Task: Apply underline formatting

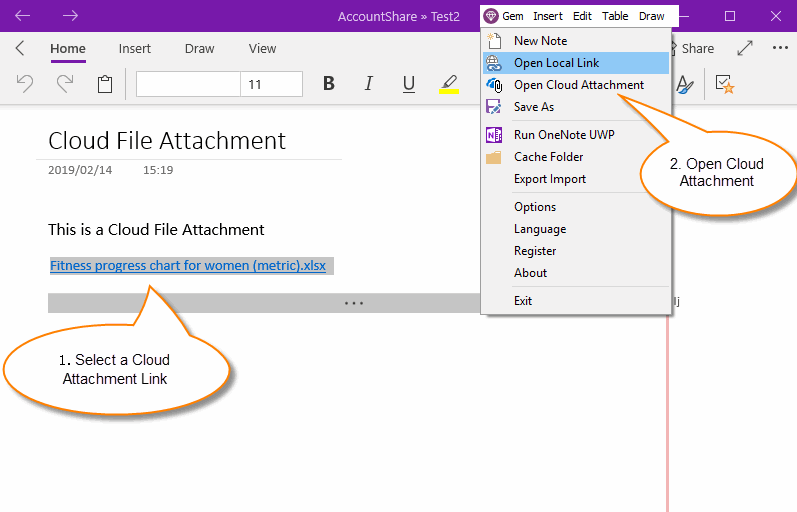Action: (x=408, y=85)
